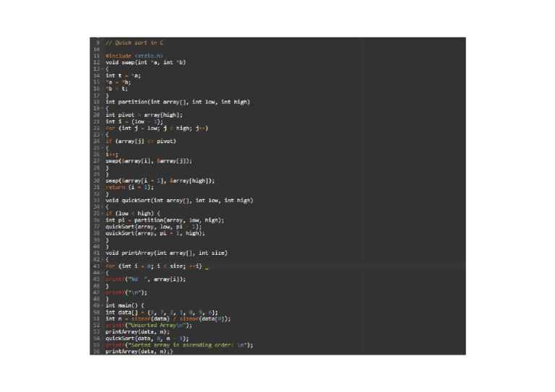Collapse the main function fold at line 49

point(103,305)
